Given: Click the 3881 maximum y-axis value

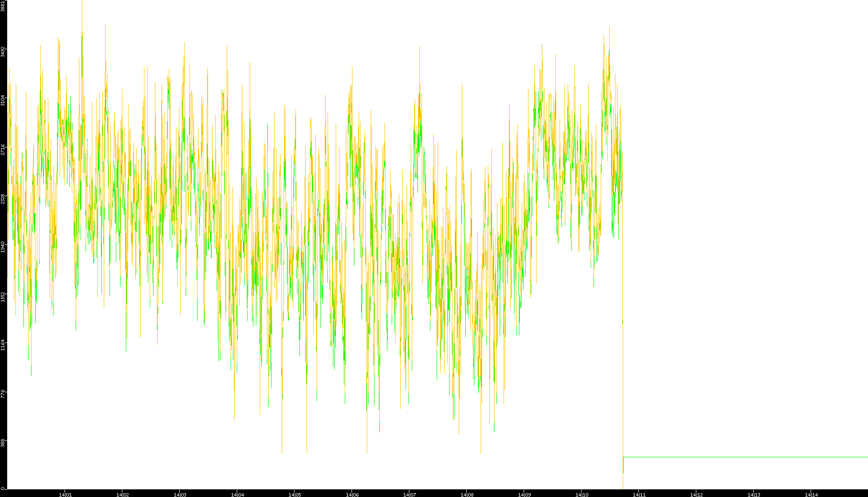Looking at the screenshot, I should pos(3,6).
